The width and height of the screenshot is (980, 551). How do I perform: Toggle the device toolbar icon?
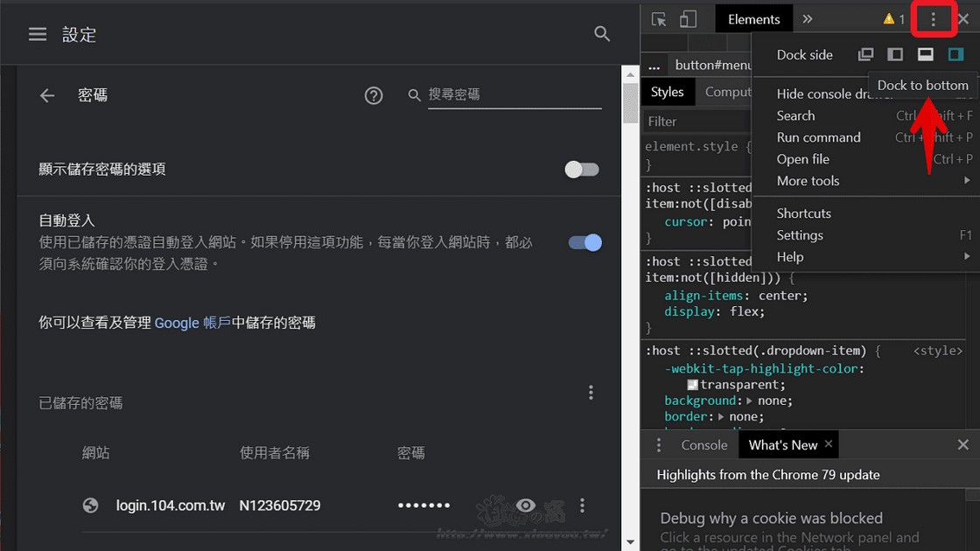pyautogui.click(x=688, y=19)
